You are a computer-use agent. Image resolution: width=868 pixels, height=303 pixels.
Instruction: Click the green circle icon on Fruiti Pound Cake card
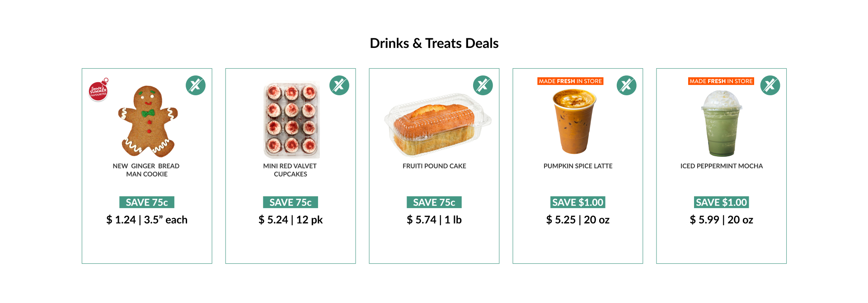pyautogui.click(x=483, y=85)
